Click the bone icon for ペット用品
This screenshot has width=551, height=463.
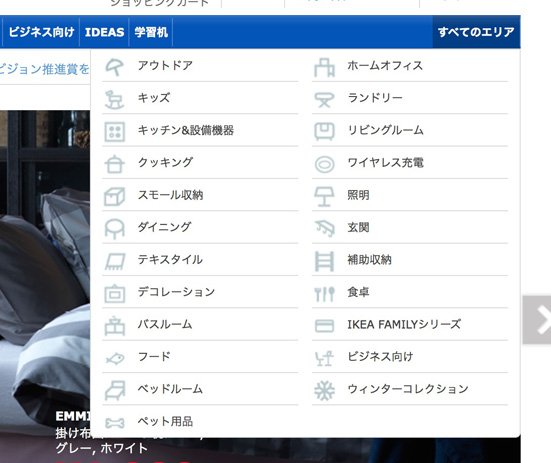[x=115, y=423]
